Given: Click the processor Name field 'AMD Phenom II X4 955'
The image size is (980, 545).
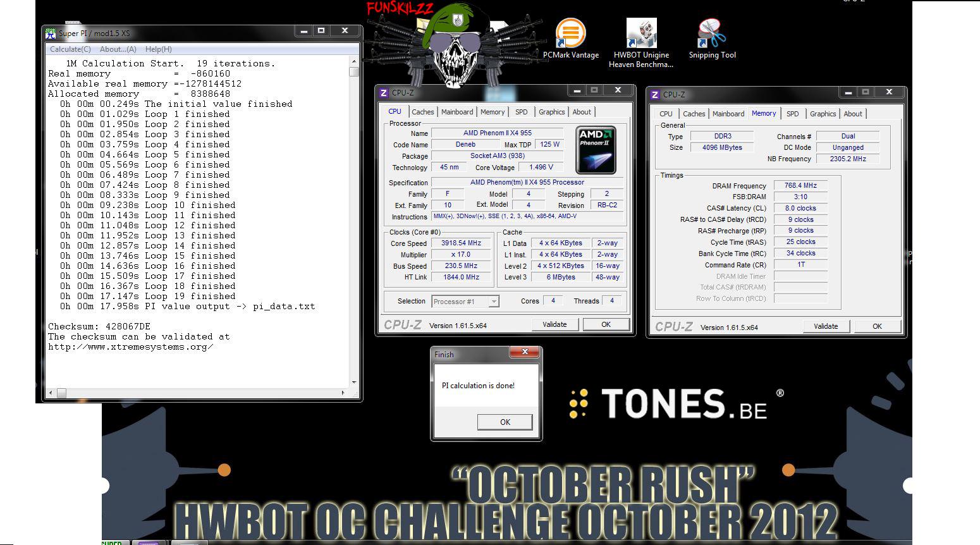Looking at the screenshot, I should (497, 133).
